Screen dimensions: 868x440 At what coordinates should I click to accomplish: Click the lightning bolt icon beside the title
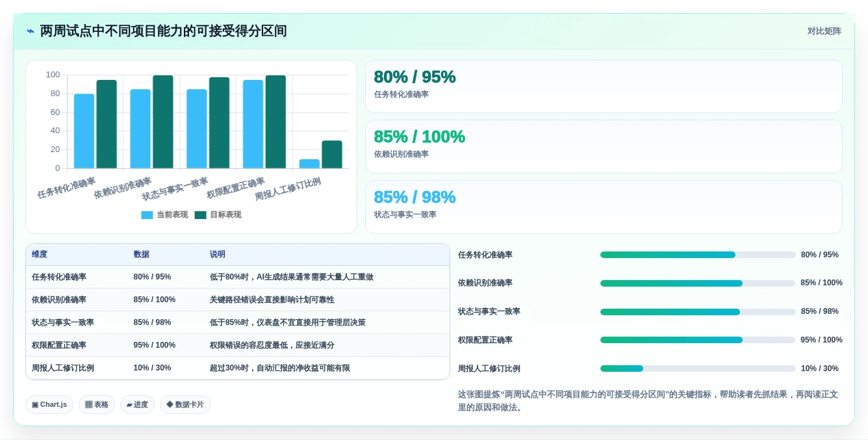tap(30, 31)
